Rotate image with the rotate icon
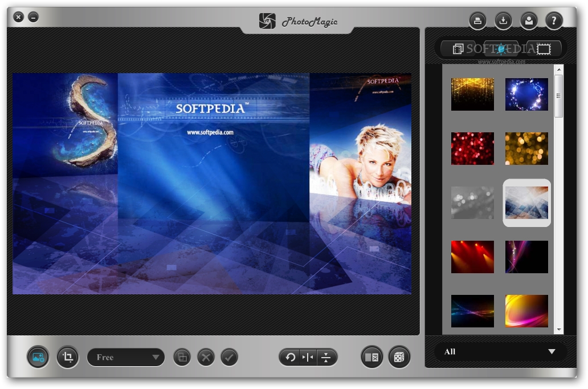The width and height of the screenshot is (588, 389). [x=289, y=358]
